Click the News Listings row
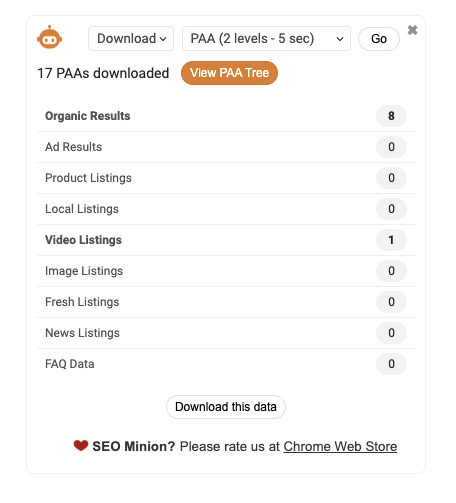The image size is (456, 503). pos(226,333)
